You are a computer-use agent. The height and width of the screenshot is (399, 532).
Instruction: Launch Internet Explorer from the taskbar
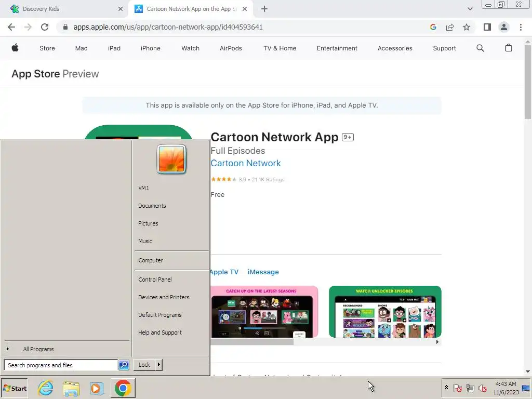coord(46,388)
